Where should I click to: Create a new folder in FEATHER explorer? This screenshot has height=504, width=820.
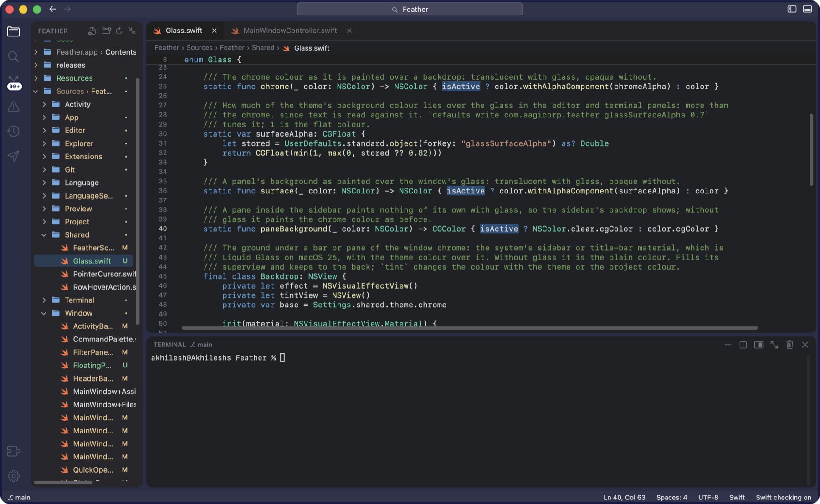coord(106,31)
